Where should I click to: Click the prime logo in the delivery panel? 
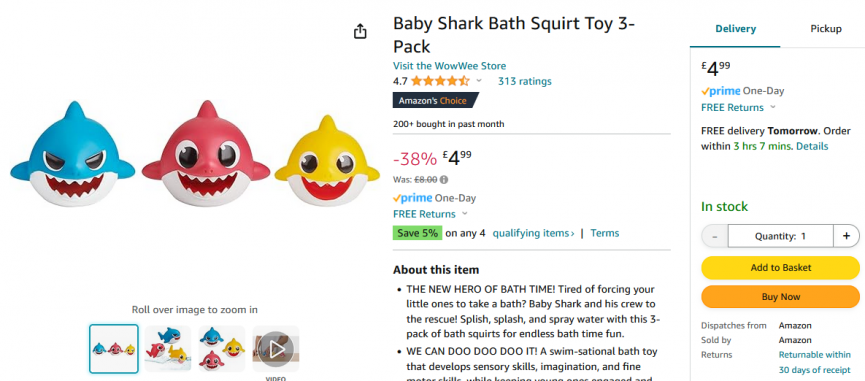coord(720,91)
